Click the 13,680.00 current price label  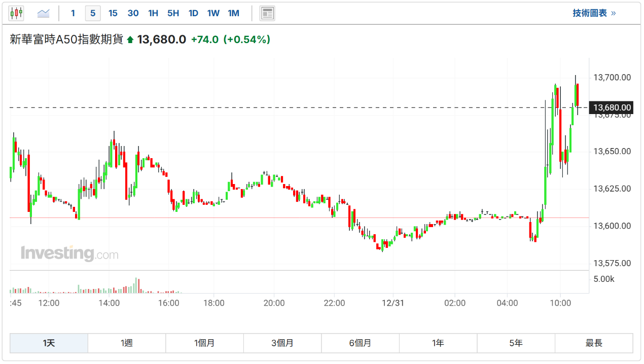[612, 107]
